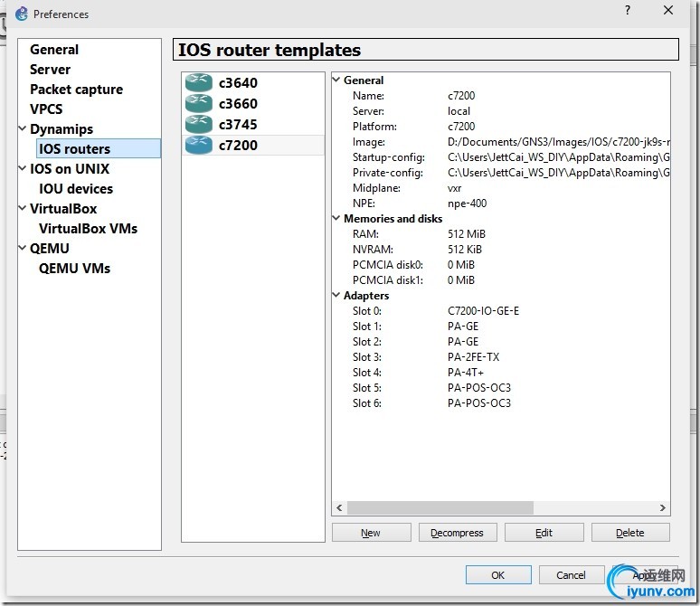Click the Cancel button
Image resolution: width=700 pixels, height=606 pixels.
tap(571, 575)
